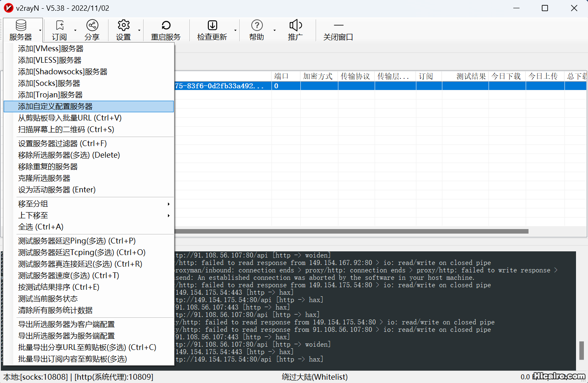
Task: Sort by the 传输层 column header
Action: pyautogui.click(x=395, y=76)
